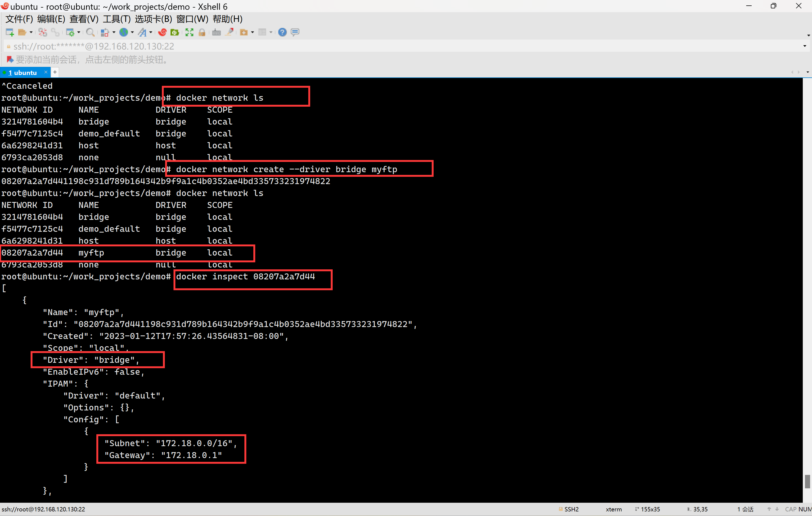Image resolution: width=812 pixels, height=516 pixels.
Task: Open the 查看(V) menu
Action: click(84, 19)
